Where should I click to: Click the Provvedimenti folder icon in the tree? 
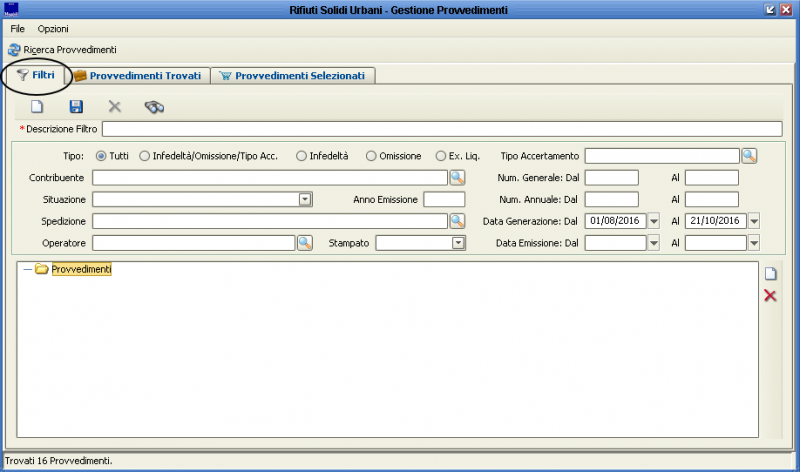coord(42,269)
